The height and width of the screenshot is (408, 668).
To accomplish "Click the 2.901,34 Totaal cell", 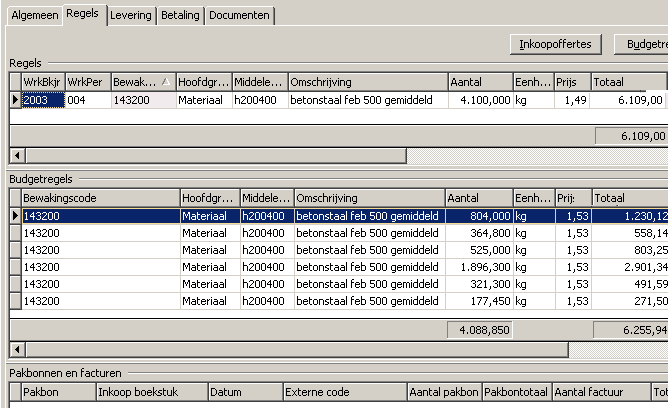I will pos(630,267).
